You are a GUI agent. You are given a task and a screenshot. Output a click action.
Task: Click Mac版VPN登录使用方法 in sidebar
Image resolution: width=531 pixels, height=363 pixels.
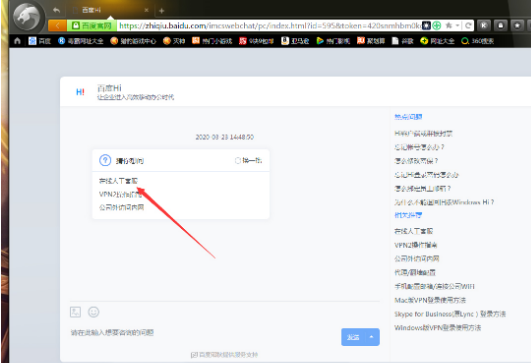[430, 300]
